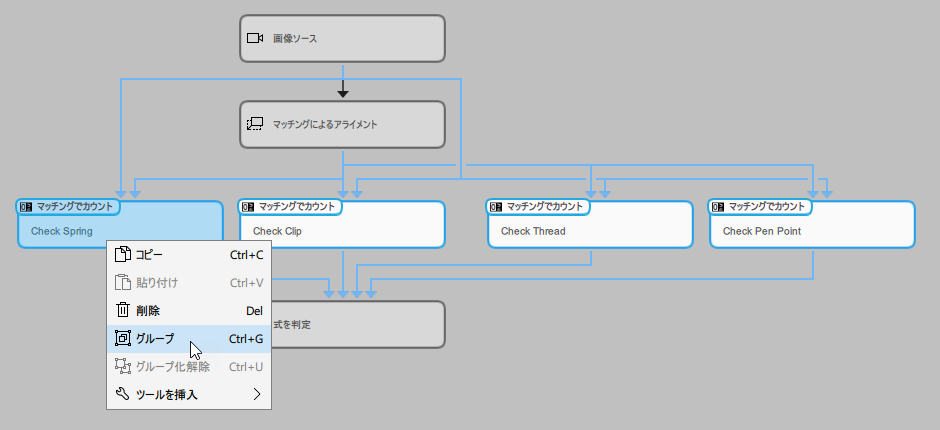Click the camera icon in 画像ソース node

pos(255,38)
